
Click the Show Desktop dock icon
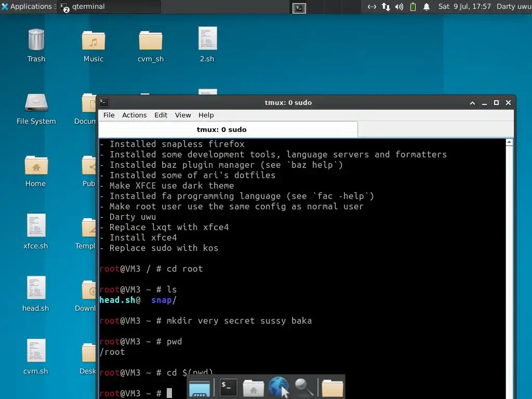tap(199, 388)
